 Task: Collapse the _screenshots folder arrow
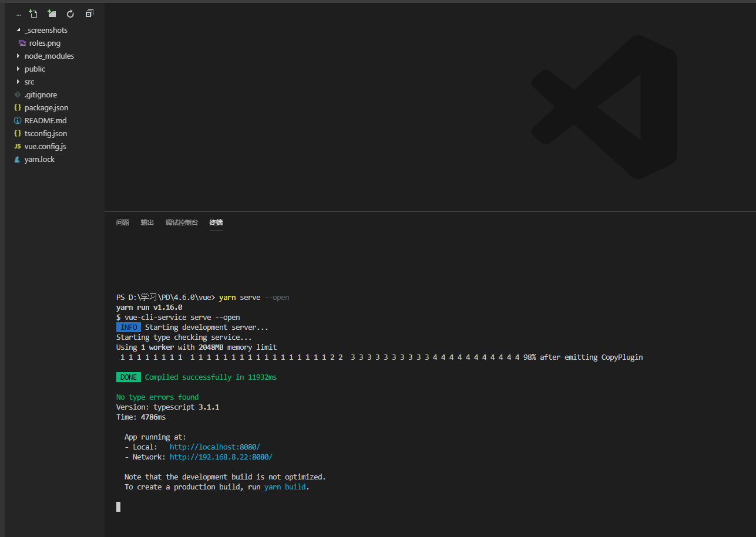(x=18, y=30)
